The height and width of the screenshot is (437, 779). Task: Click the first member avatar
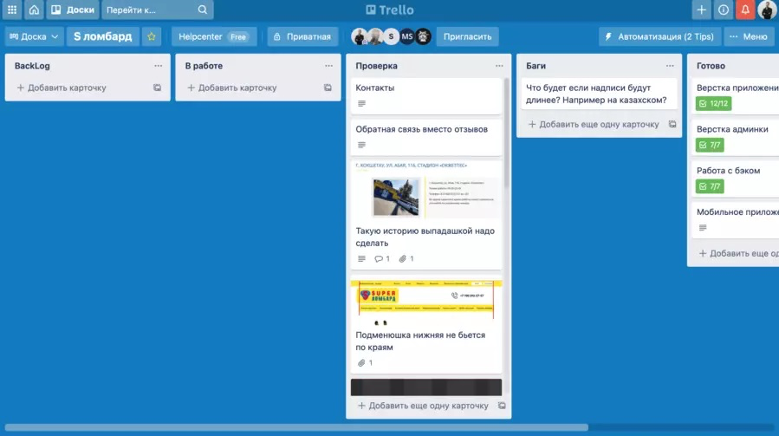coord(359,37)
